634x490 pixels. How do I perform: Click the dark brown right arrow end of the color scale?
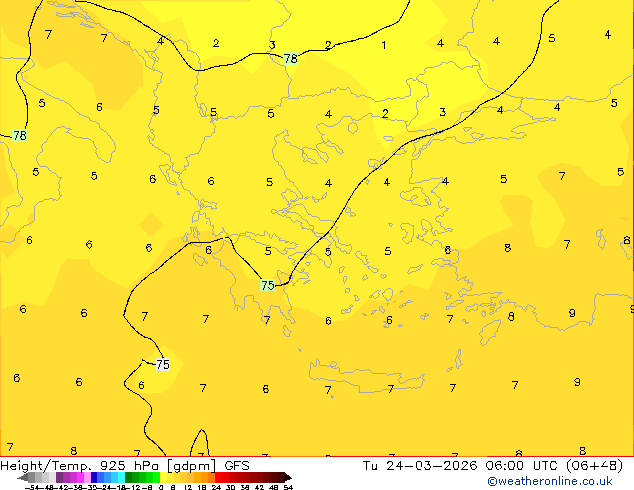(x=288, y=477)
